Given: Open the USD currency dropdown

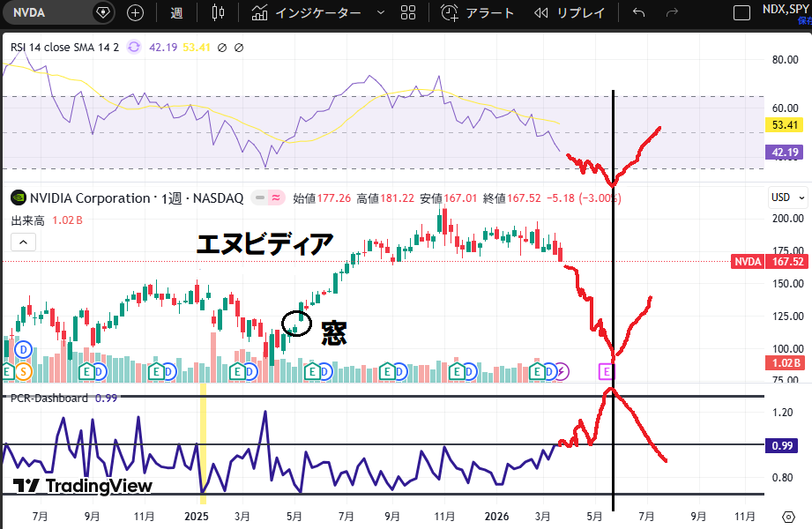Looking at the screenshot, I should point(787,197).
